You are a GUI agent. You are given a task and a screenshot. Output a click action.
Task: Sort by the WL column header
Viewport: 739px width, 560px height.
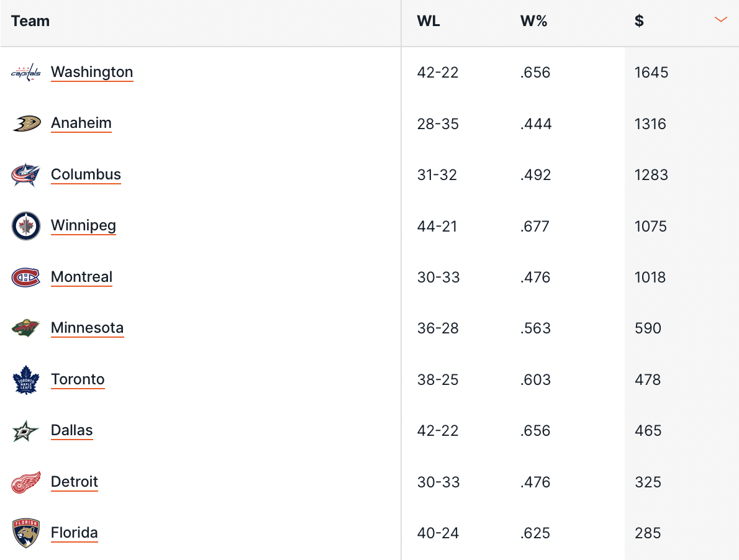[x=428, y=20]
